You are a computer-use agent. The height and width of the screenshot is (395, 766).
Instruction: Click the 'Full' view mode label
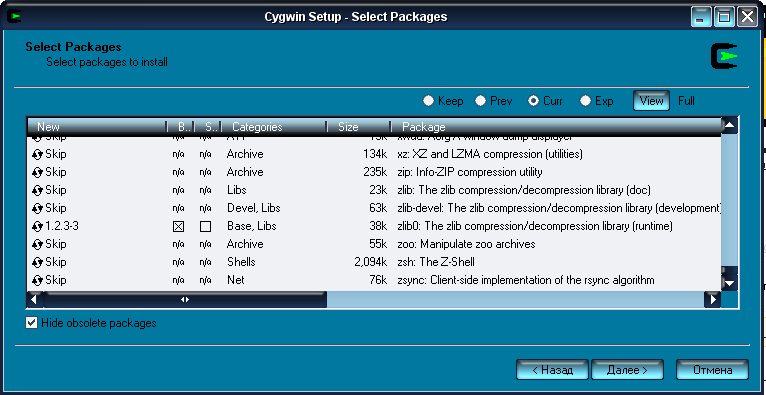coord(686,101)
